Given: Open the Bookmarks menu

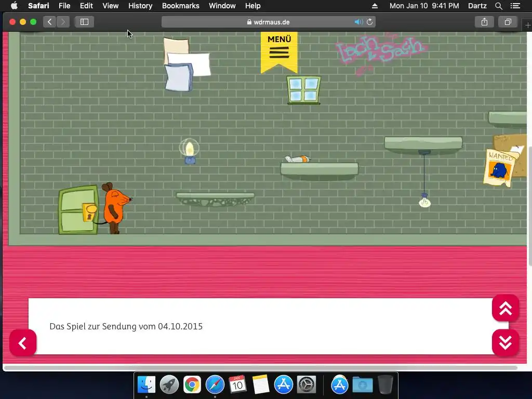Looking at the screenshot, I should (x=180, y=6).
